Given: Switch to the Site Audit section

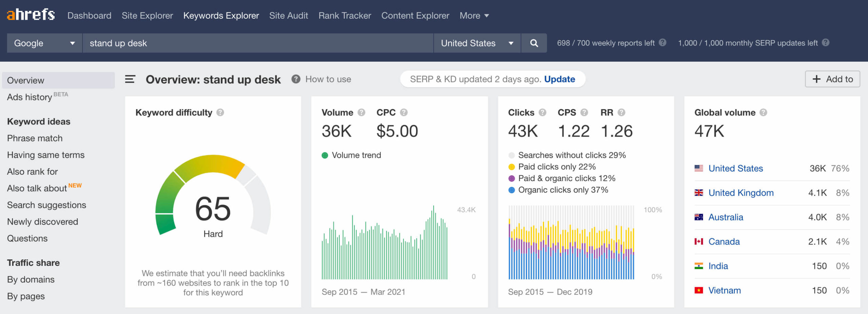Looking at the screenshot, I should 288,15.
